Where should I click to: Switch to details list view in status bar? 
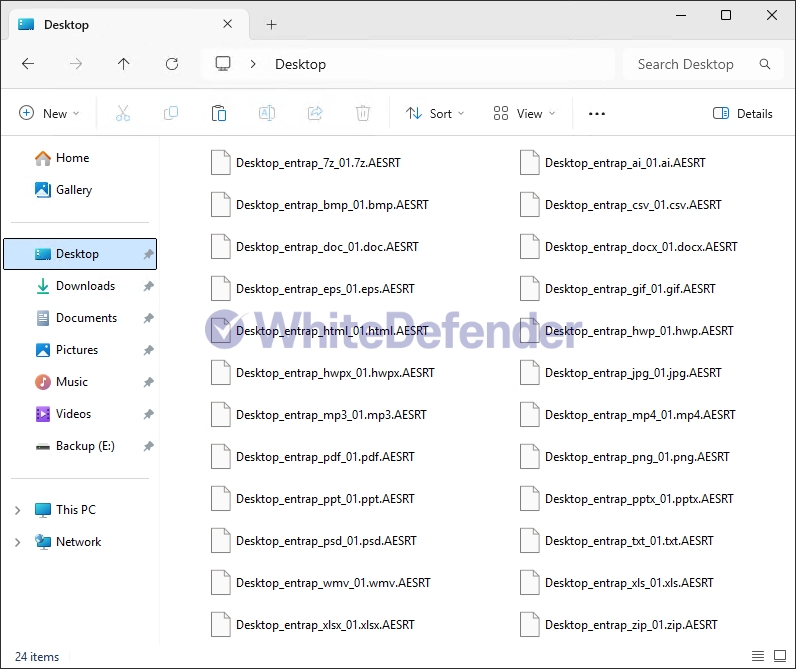point(756,656)
